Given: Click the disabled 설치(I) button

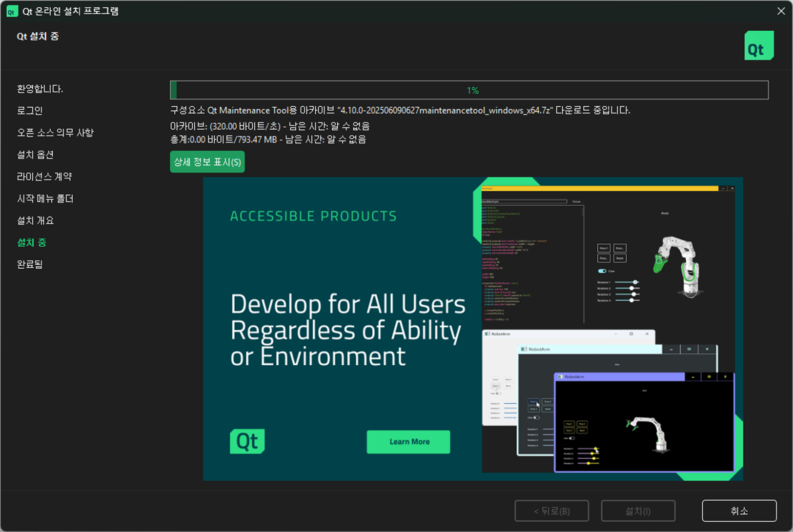Looking at the screenshot, I should pos(638,511).
